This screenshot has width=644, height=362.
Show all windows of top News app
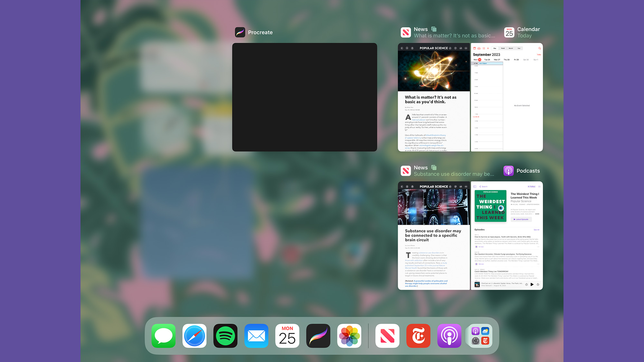[434, 29]
